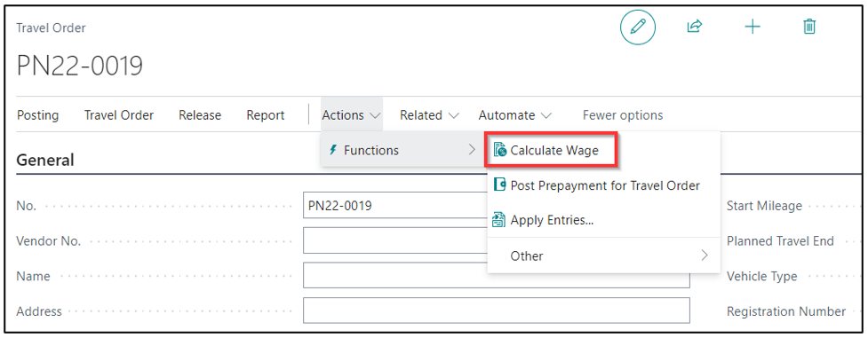Click the pencil edit icon

638,27
